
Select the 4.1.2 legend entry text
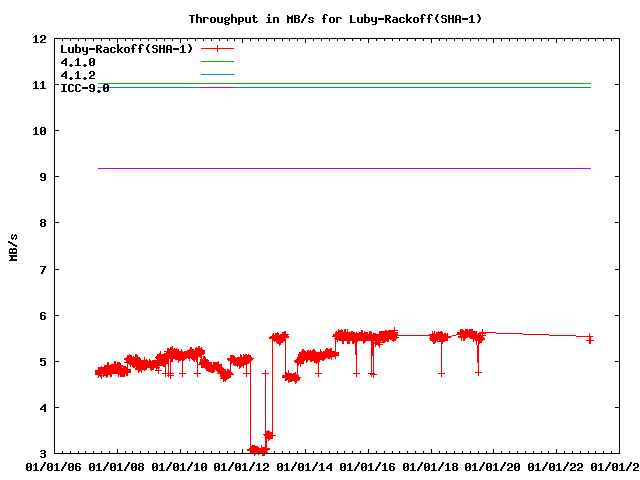78,75
